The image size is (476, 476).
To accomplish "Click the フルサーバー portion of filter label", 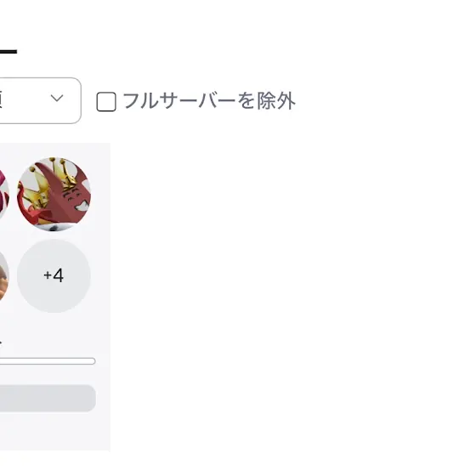I will pyautogui.click(x=179, y=101).
